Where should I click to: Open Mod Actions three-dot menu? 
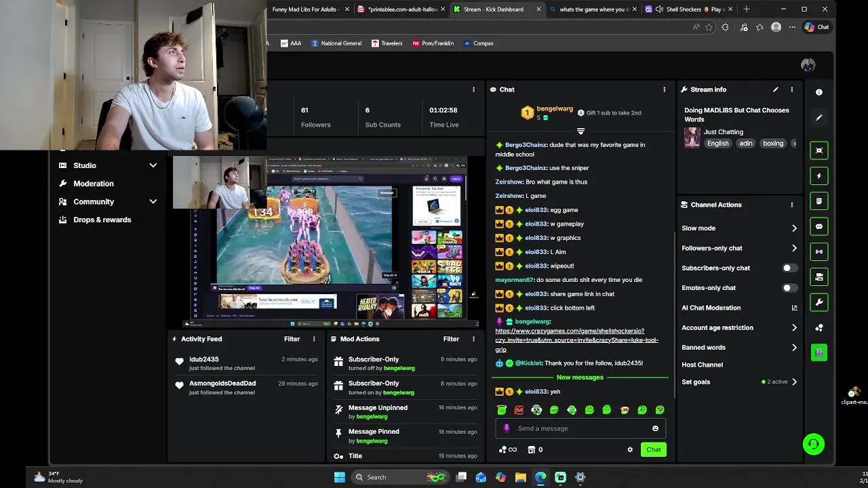tap(473, 339)
